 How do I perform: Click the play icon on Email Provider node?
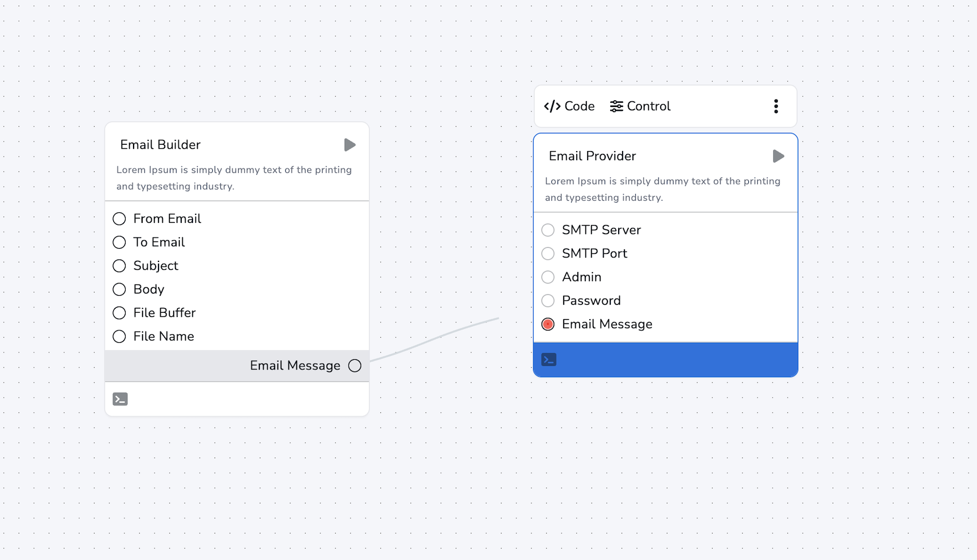point(778,156)
